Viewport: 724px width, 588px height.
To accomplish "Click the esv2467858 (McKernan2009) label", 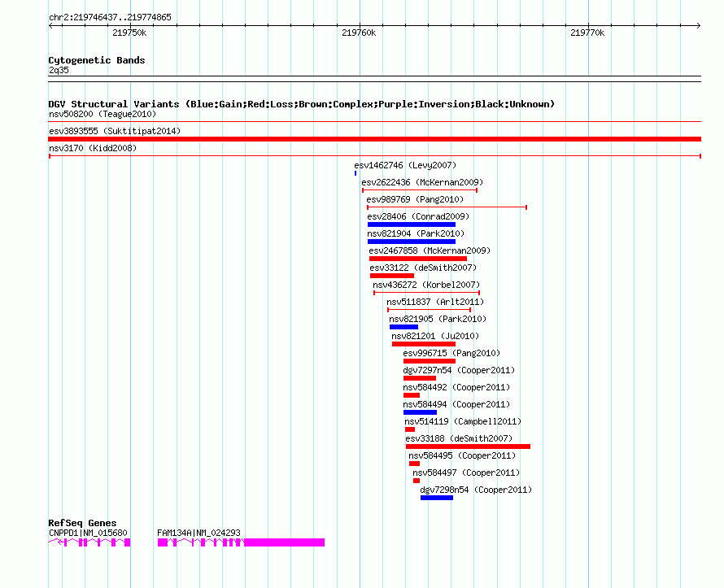I will (430, 250).
